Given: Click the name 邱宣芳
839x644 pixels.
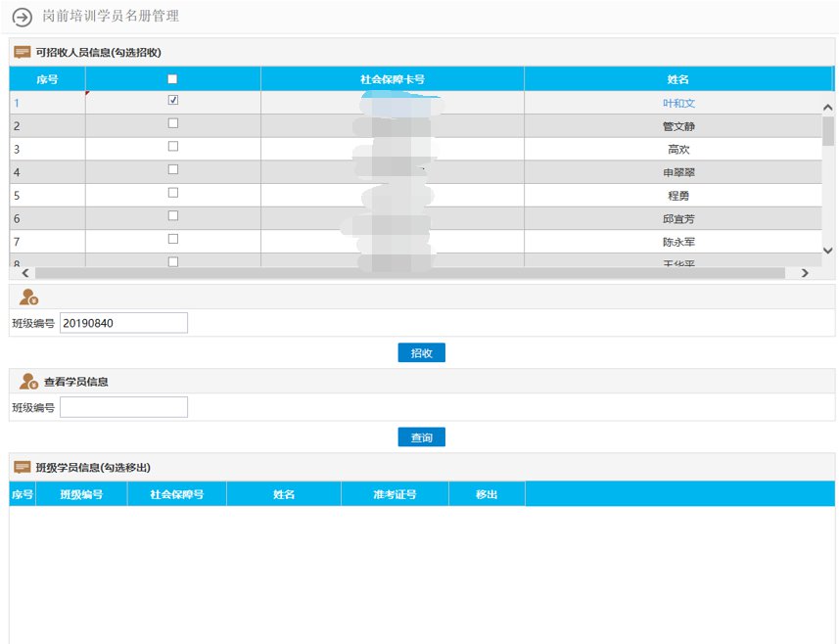Looking at the screenshot, I should click(x=678, y=219).
